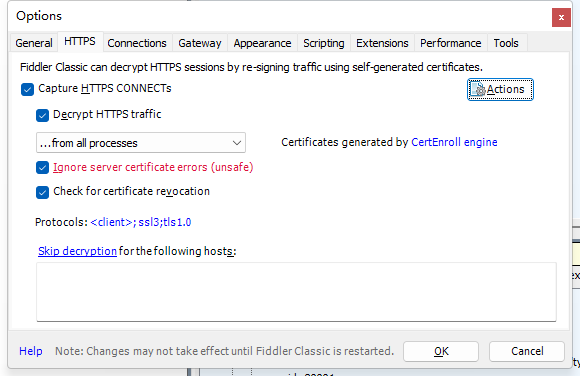Switch to Performance tab
Image resolution: width=580 pixels, height=376 pixels.
(x=451, y=43)
